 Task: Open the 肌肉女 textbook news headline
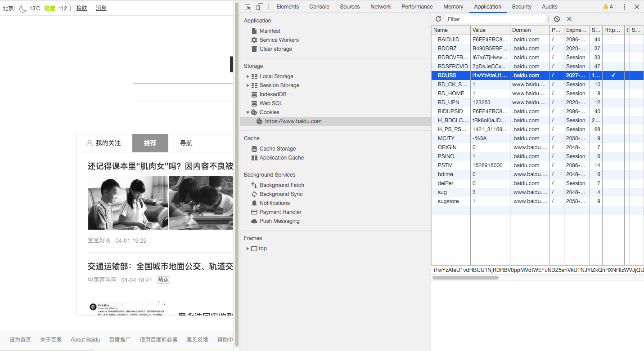[x=160, y=166]
